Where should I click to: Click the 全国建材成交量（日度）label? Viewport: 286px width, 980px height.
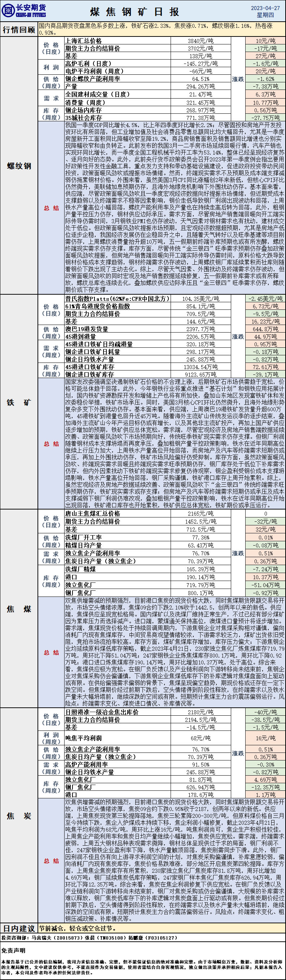point(98,94)
